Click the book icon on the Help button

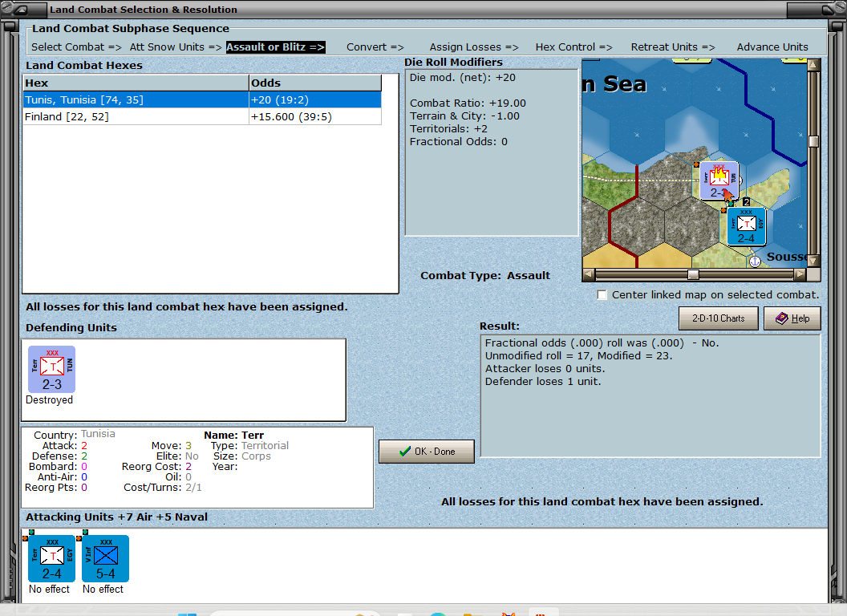pos(782,318)
